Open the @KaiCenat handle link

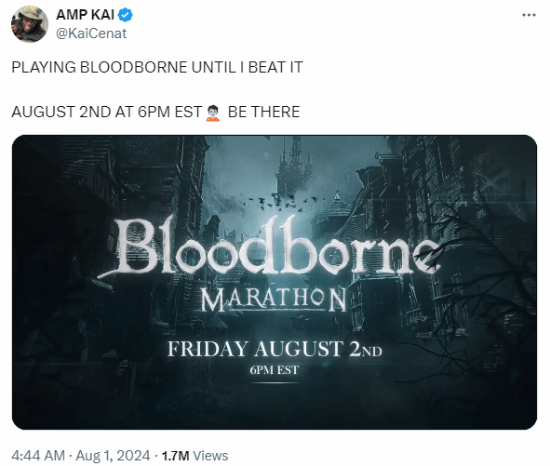[91, 33]
